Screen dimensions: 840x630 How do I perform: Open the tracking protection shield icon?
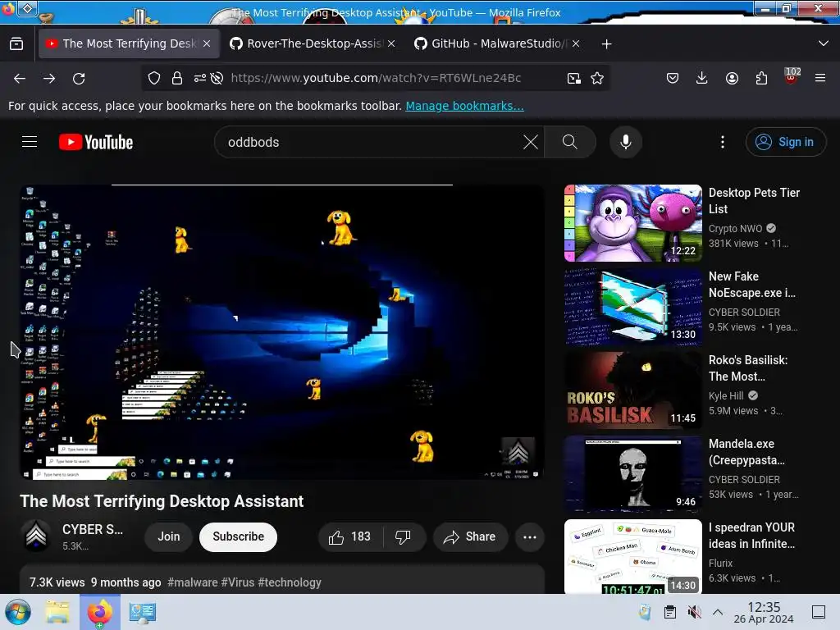click(x=154, y=78)
